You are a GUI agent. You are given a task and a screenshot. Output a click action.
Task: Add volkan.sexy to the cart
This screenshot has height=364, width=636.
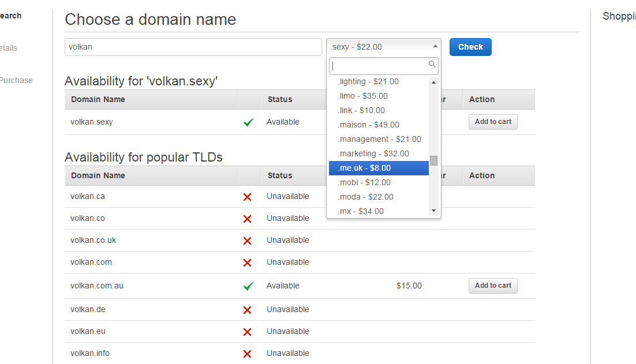[x=493, y=122]
